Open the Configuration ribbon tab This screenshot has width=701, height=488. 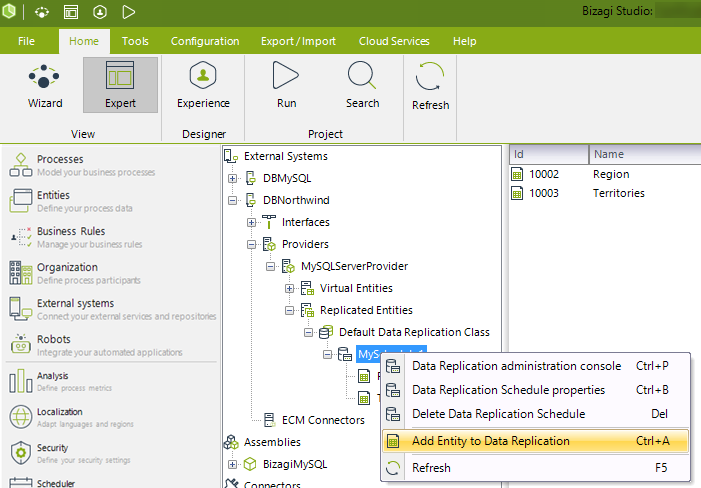[x=205, y=41]
